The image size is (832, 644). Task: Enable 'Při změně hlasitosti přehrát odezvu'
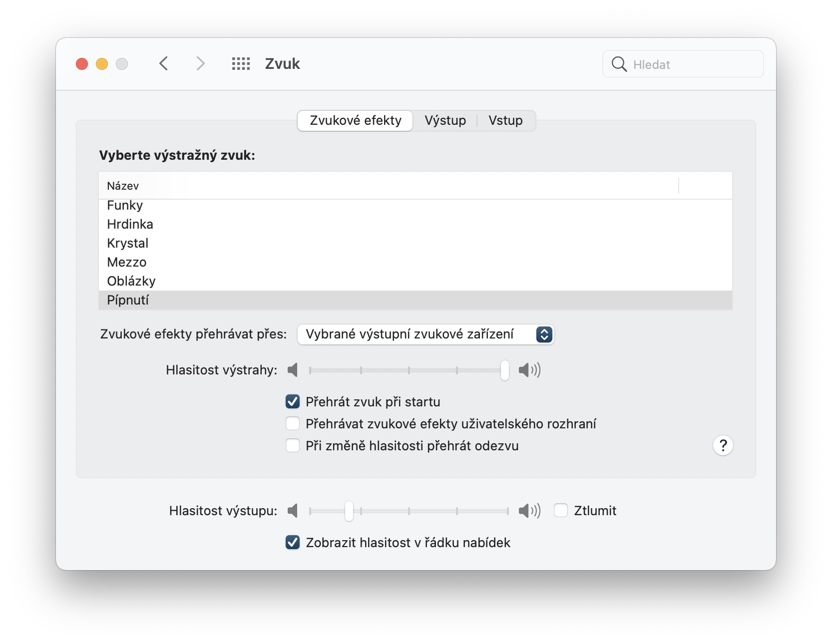(x=293, y=446)
